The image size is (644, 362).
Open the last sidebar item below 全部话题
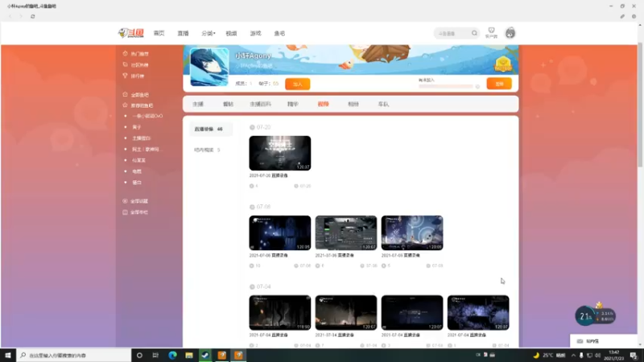click(135, 212)
